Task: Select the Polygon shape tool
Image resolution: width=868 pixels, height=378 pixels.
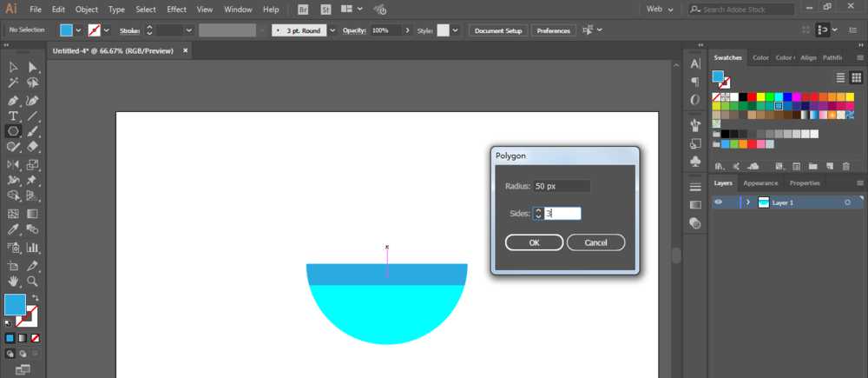Action: [13, 131]
